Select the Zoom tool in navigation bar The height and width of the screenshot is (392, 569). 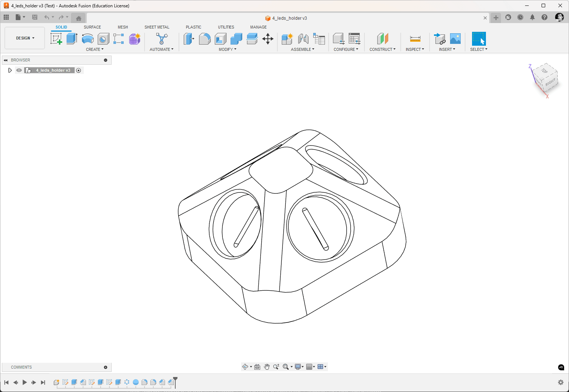click(x=276, y=367)
